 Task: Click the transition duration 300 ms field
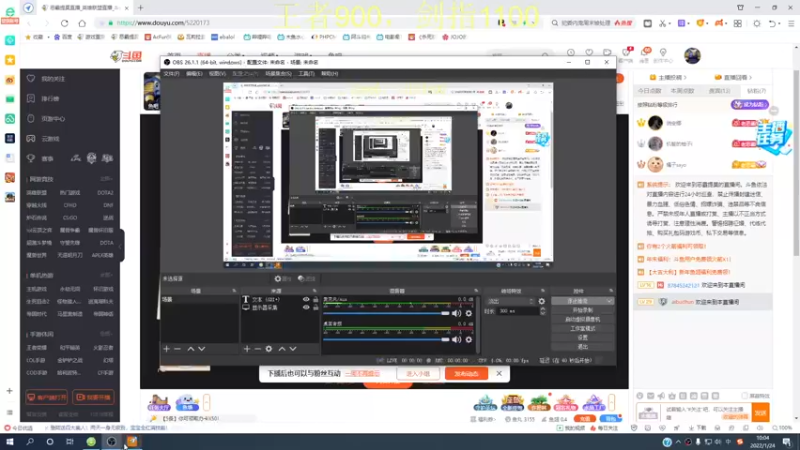tap(517, 311)
